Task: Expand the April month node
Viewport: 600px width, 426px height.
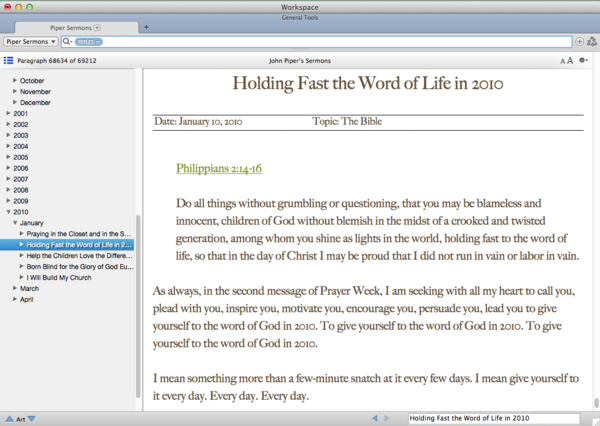Action: click(15, 299)
